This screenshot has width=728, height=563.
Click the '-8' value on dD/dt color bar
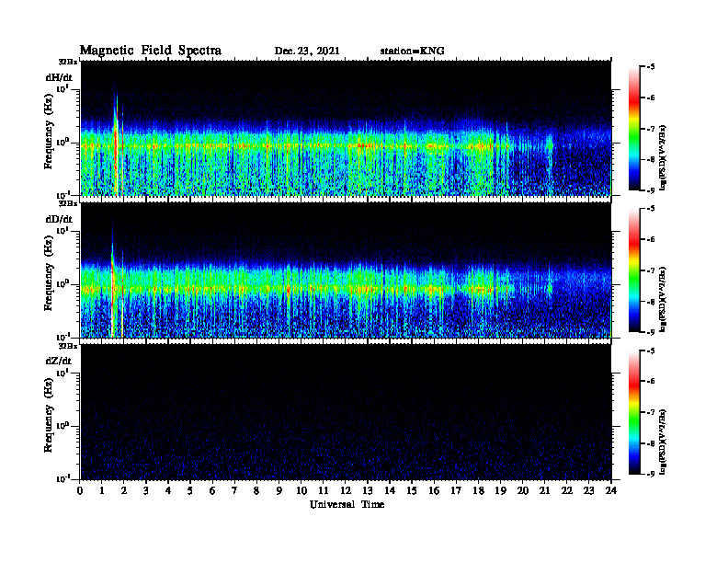point(651,302)
